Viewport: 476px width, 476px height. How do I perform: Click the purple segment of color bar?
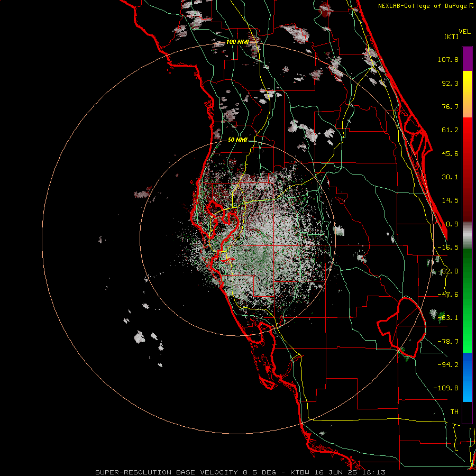point(467,59)
